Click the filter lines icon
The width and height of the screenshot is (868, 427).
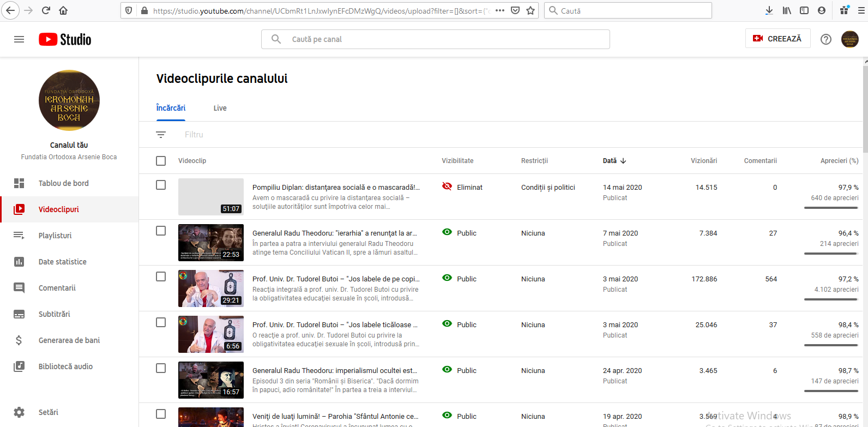(161, 135)
